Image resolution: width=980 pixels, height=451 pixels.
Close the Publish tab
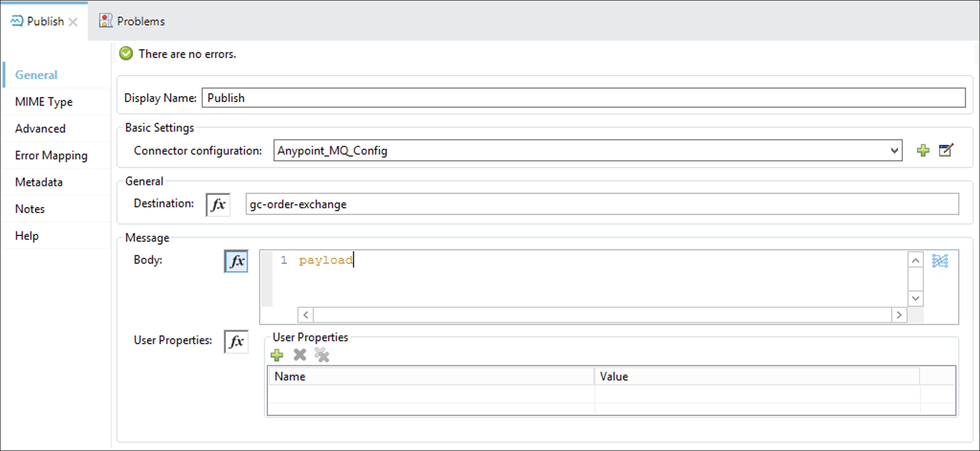tap(73, 22)
